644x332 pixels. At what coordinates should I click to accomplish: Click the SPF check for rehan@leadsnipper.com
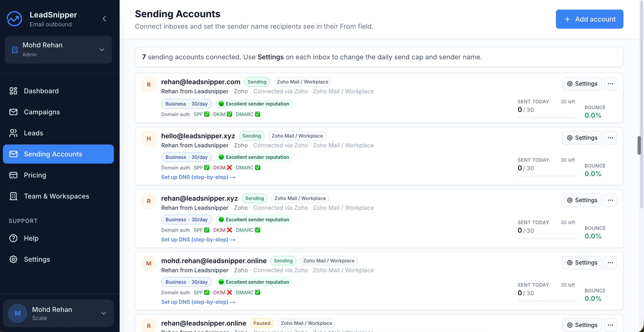(x=206, y=114)
